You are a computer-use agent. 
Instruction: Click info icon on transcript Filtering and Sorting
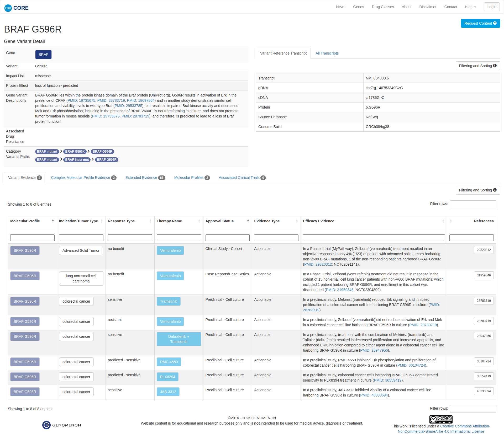[495, 66]
